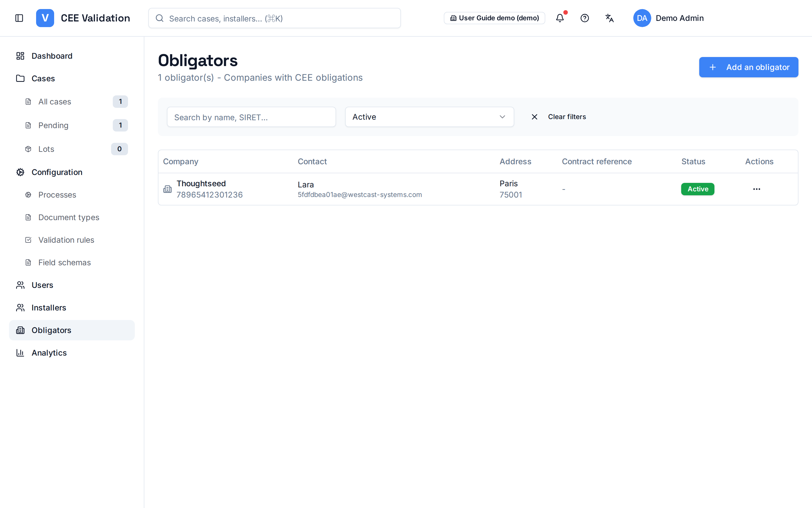Click the blue V app logo
Screen dimensions: 812x508
tap(45, 18)
